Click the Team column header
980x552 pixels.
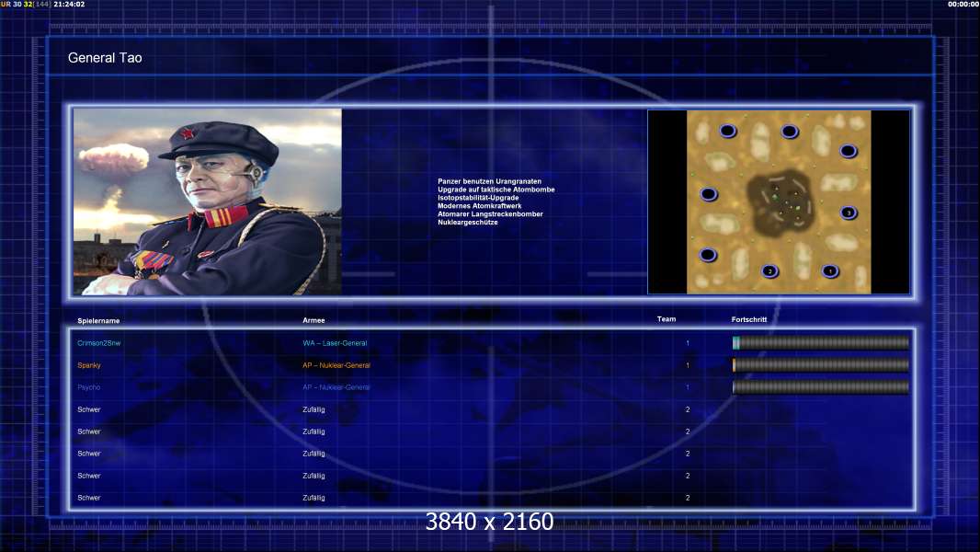tap(667, 319)
